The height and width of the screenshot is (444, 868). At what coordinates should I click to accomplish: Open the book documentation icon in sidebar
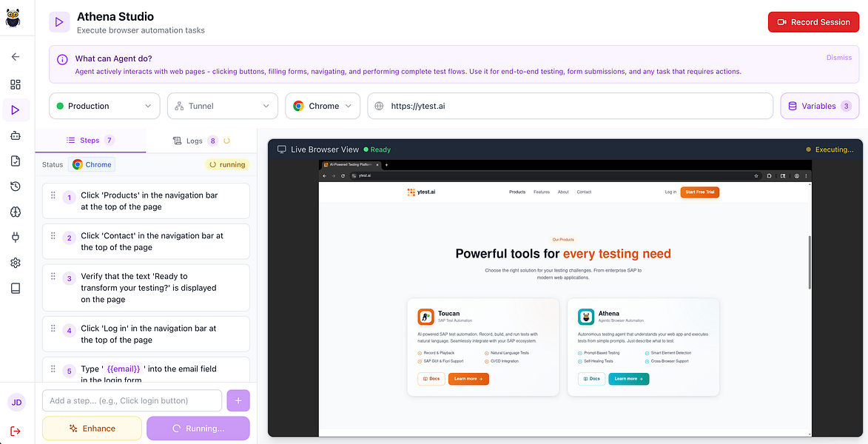16,289
